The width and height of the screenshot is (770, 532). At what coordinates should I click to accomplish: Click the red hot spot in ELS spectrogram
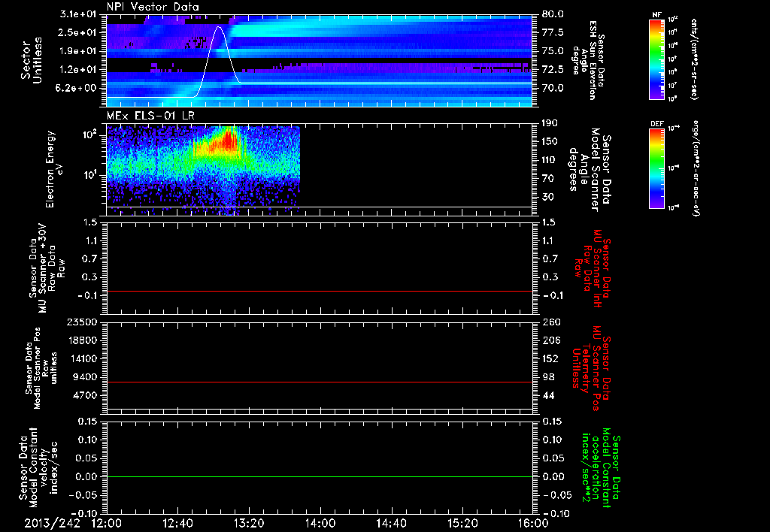[x=229, y=141]
